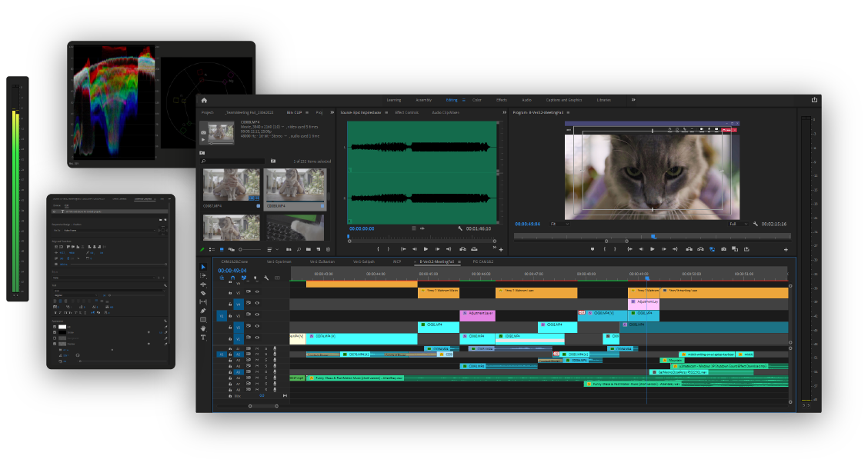Open Audio Clip Mixer tab
This screenshot has width=868, height=466.
tap(445, 112)
